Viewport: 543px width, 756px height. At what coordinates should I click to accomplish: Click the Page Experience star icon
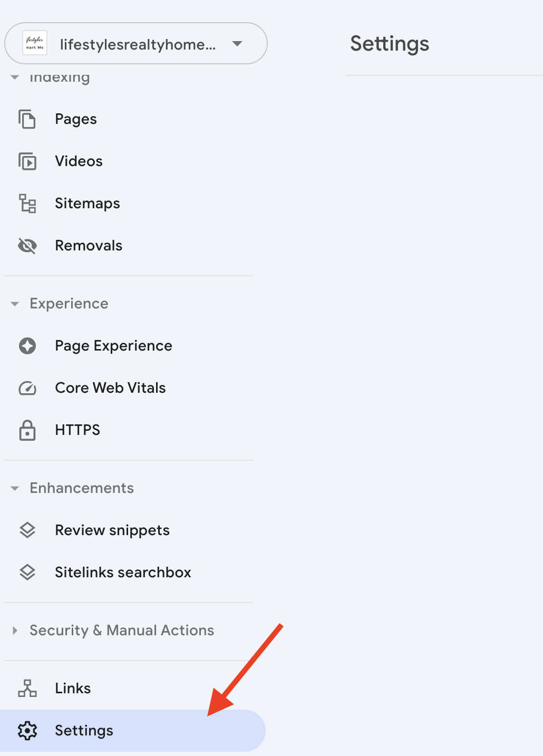(27, 346)
